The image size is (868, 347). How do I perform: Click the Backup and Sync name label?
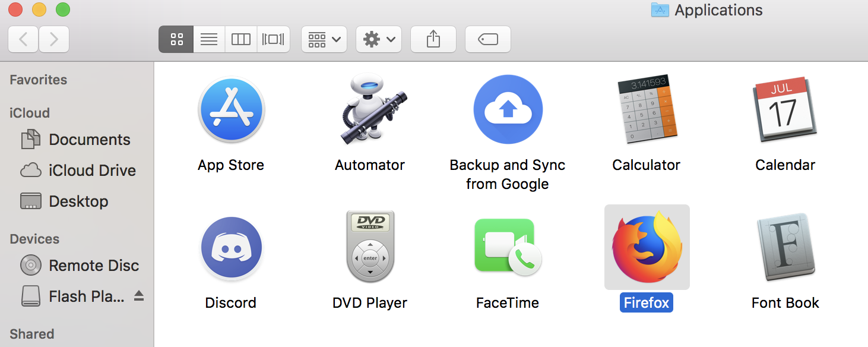click(x=508, y=175)
